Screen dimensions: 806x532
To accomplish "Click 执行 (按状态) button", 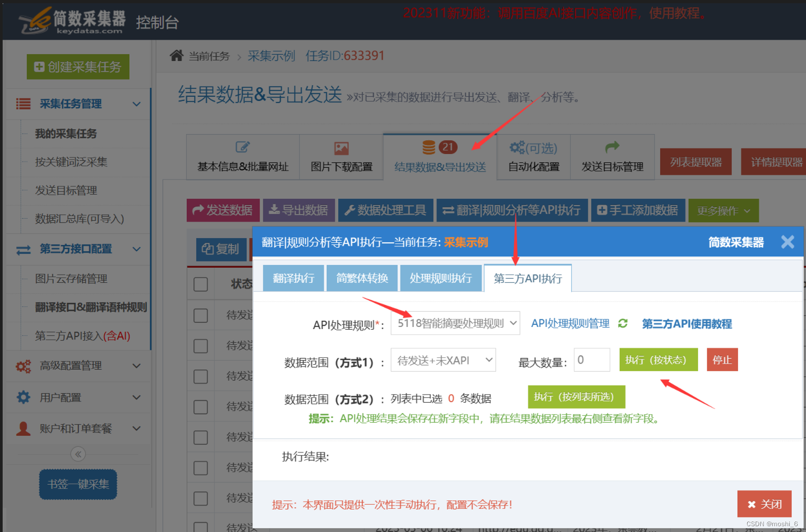I will [659, 360].
